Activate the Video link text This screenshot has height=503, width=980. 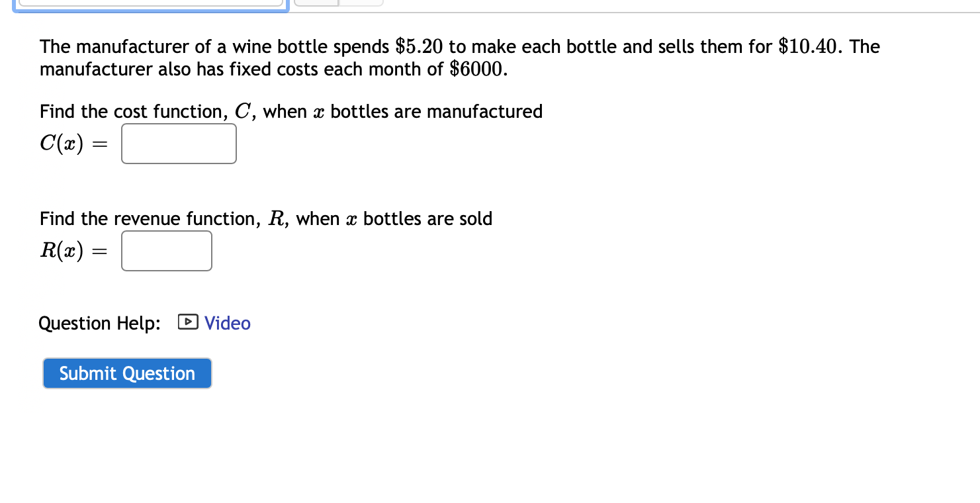pyautogui.click(x=227, y=323)
